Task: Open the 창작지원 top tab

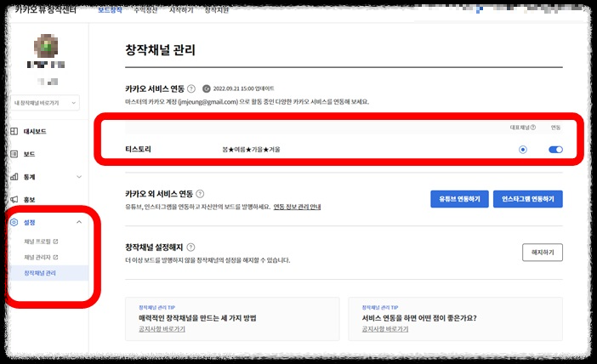Action: (x=217, y=10)
